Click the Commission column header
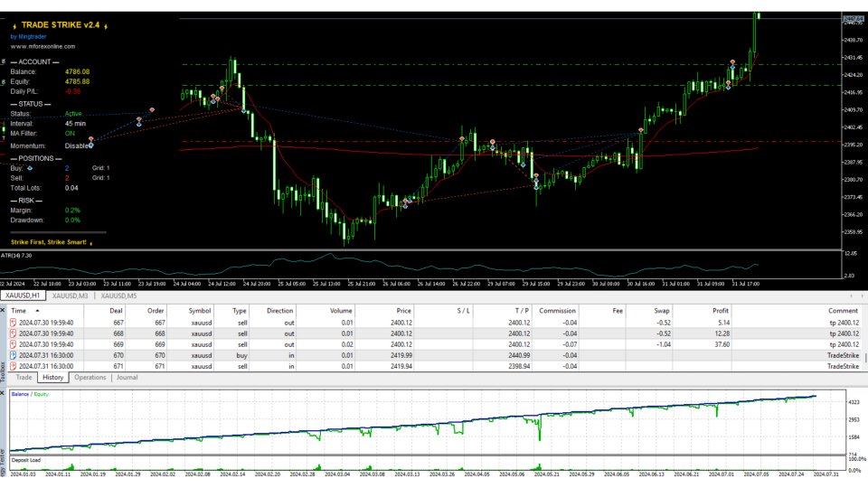Viewport: 868px width, 488px height. 556,311
